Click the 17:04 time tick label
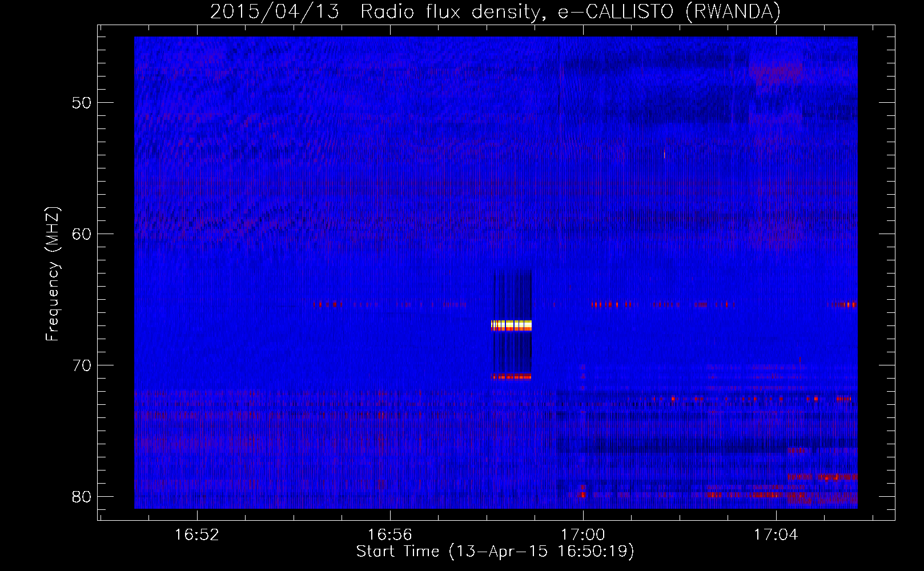Screen dimensions: 924x571 (x=776, y=535)
